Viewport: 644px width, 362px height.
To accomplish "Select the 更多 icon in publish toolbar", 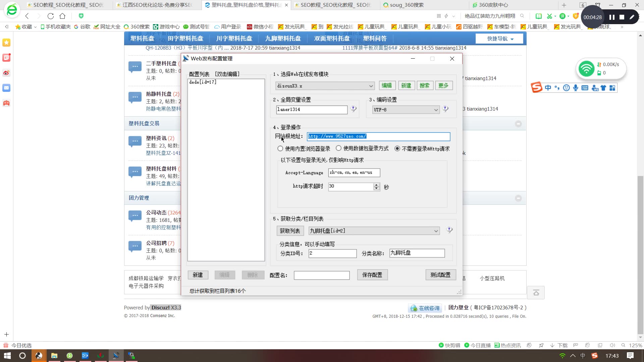I will tap(444, 85).
